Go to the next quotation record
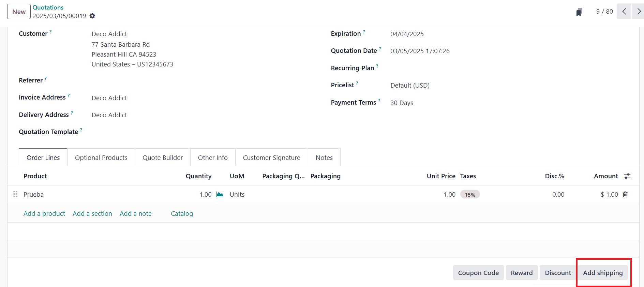Screen dimensions: 644x287 pos(639,12)
